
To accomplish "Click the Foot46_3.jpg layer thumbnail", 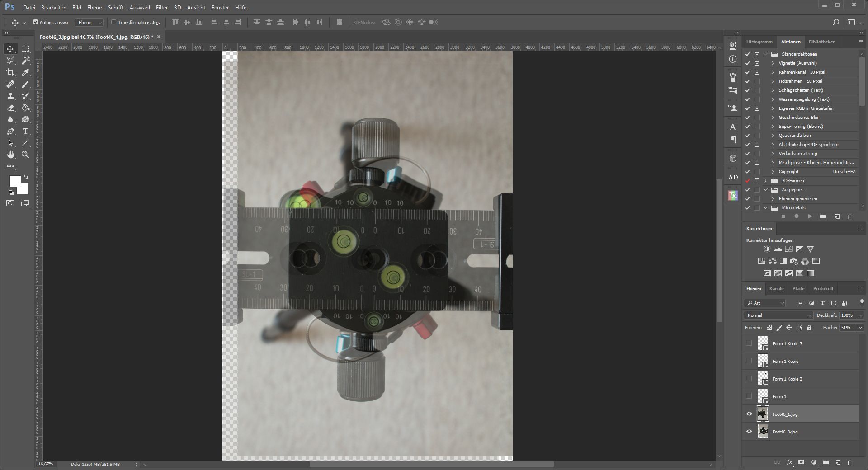I will click(763, 432).
